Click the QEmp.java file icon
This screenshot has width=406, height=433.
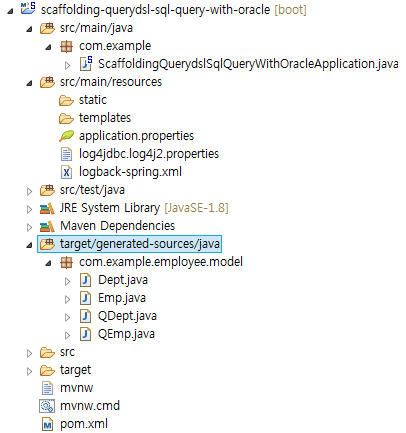(x=86, y=334)
